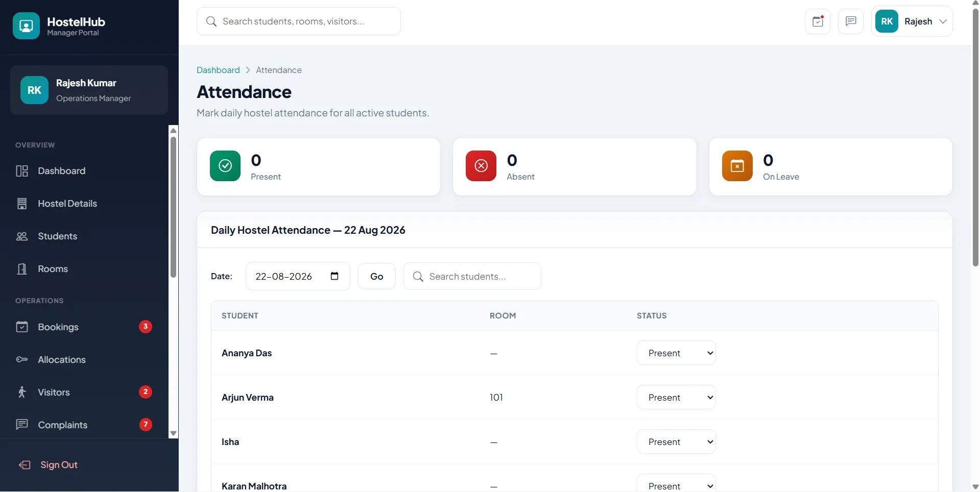Click the HostelHub logo icon
The image size is (980, 492).
click(26, 26)
